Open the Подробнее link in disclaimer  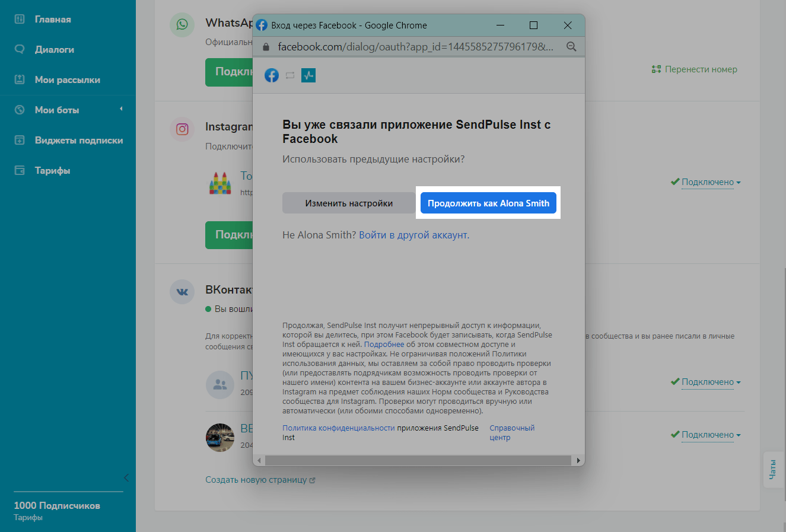point(384,344)
